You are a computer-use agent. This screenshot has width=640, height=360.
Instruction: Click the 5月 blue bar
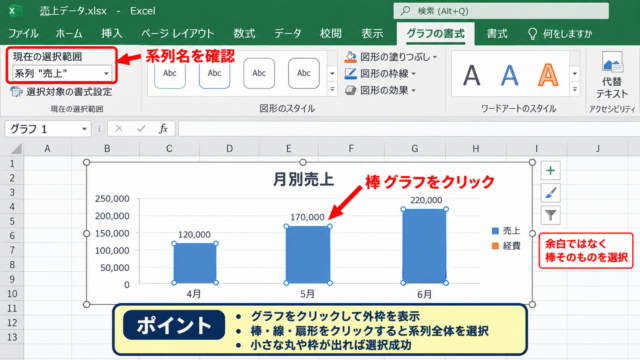tap(308, 254)
